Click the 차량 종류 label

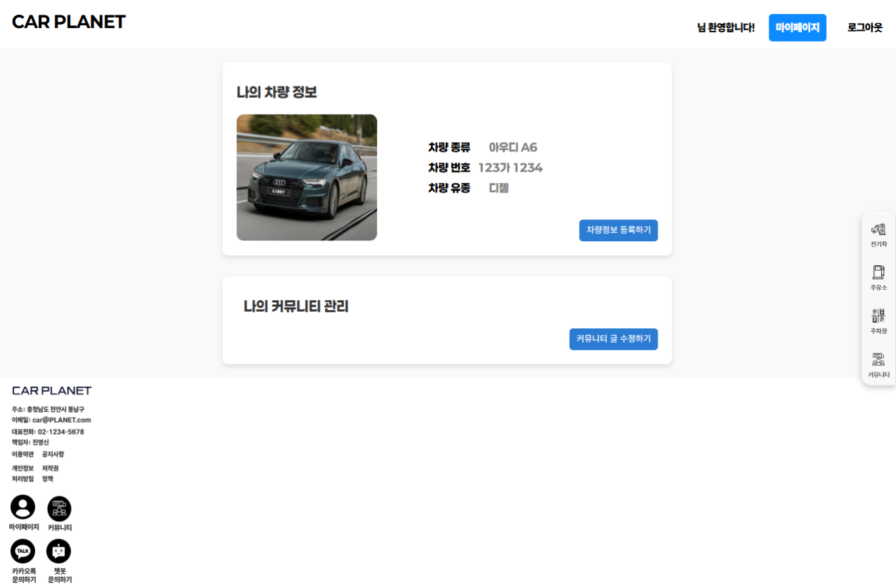coord(449,148)
